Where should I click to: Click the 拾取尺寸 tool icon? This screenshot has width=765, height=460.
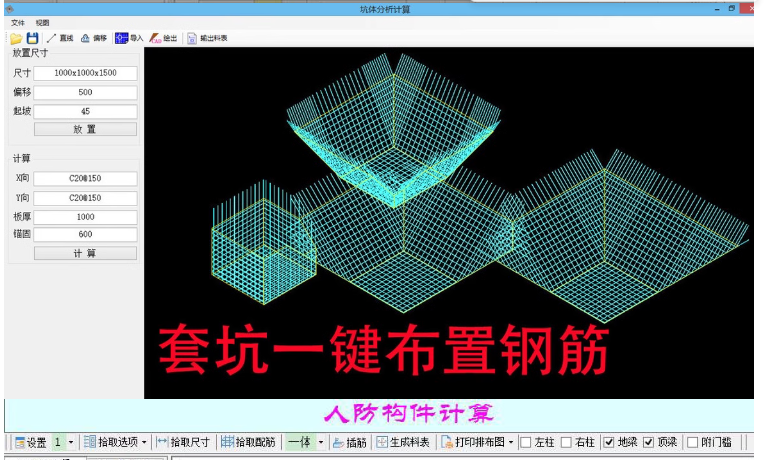(163, 442)
